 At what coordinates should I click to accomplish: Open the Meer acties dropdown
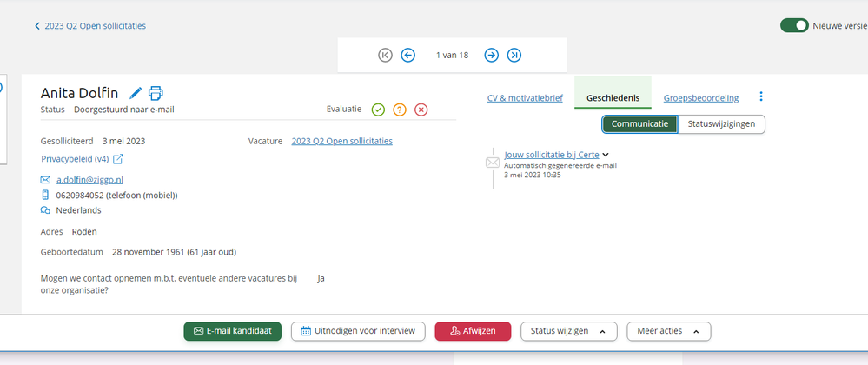click(669, 331)
